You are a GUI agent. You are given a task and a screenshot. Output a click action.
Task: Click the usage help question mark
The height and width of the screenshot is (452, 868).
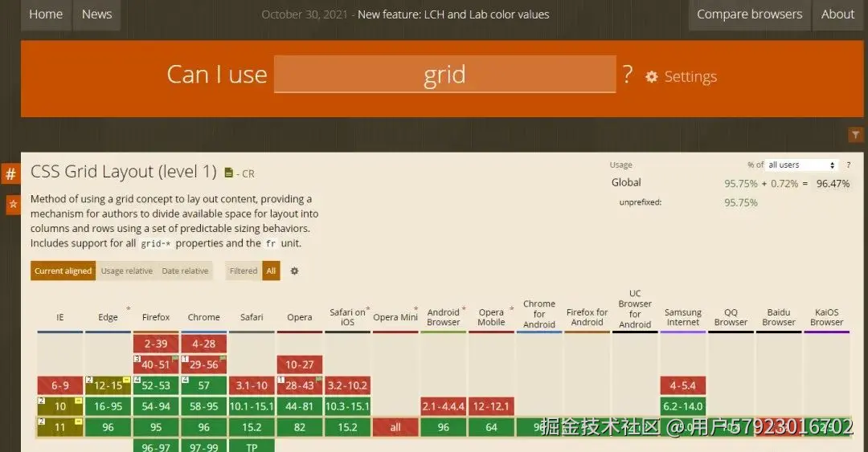pyautogui.click(x=848, y=165)
